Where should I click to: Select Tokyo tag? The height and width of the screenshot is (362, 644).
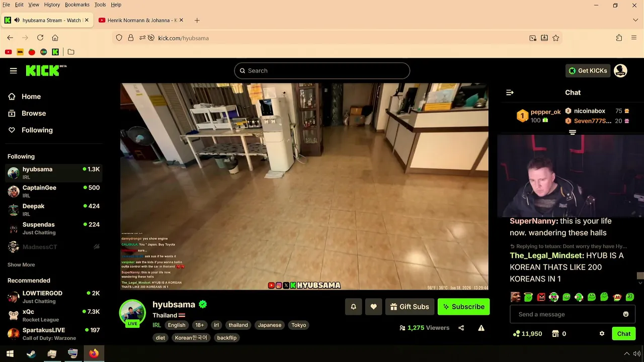(x=299, y=325)
